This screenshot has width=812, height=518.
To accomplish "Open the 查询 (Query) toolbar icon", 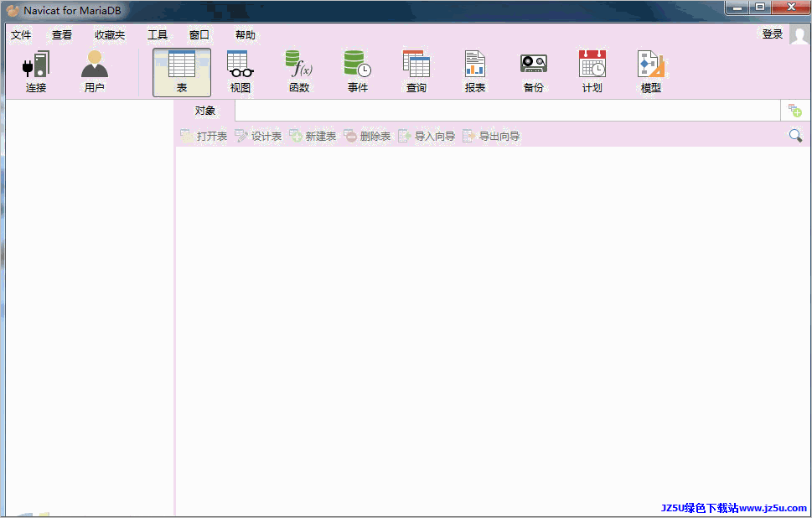I will click(416, 72).
